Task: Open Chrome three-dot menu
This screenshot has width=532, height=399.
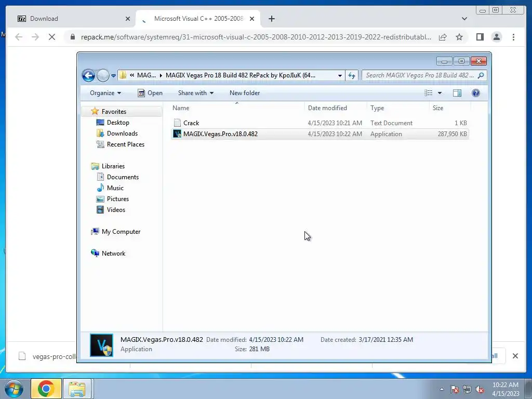Action: coord(513,37)
